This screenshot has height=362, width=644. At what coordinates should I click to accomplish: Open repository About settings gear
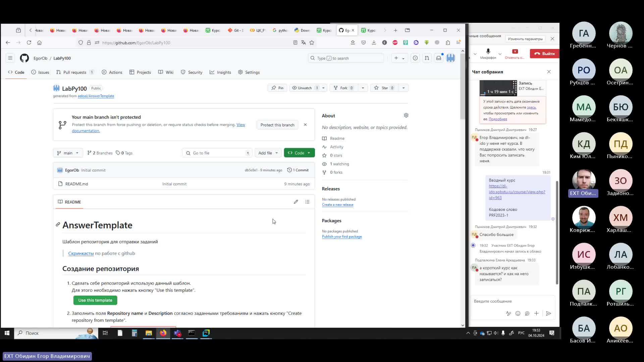(406, 115)
